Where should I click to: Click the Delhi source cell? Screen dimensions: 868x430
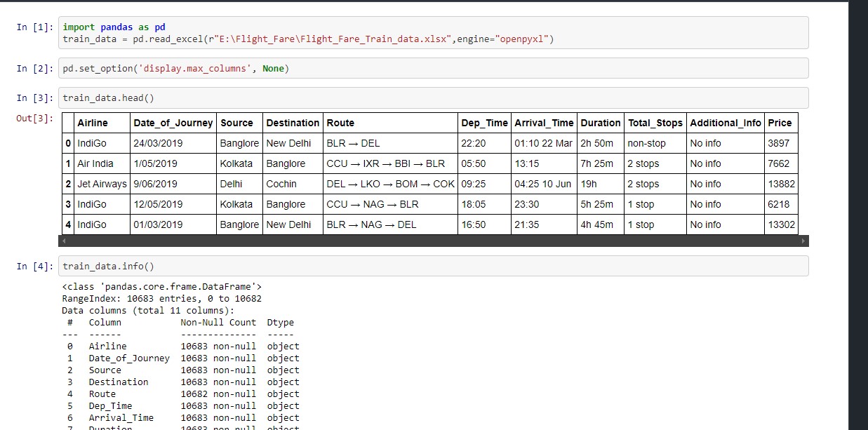[240, 184]
